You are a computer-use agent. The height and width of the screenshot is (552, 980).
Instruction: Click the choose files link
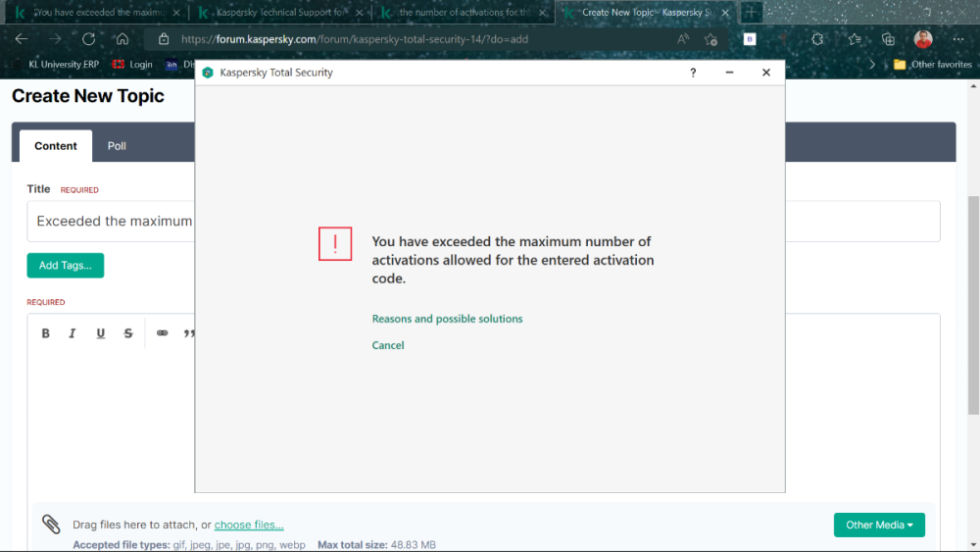click(249, 525)
